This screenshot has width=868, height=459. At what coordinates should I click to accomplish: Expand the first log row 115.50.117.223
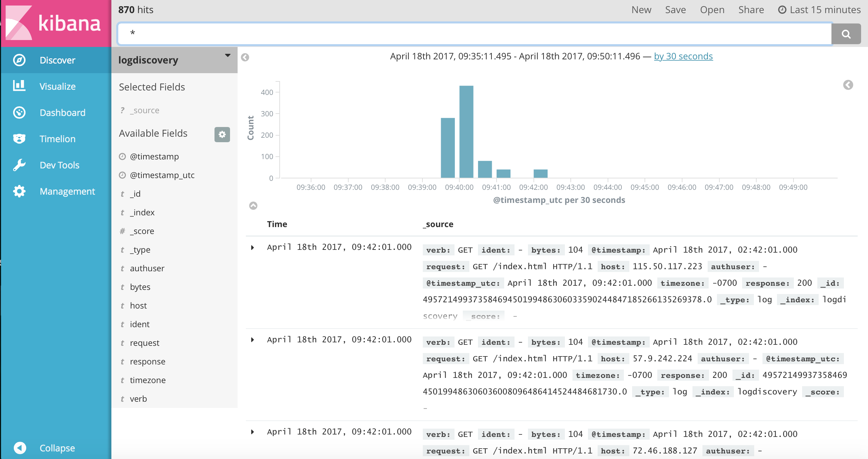click(x=252, y=247)
